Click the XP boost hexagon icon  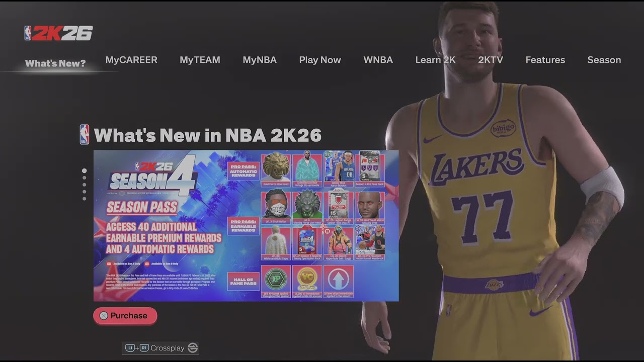pyautogui.click(x=276, y=278)
